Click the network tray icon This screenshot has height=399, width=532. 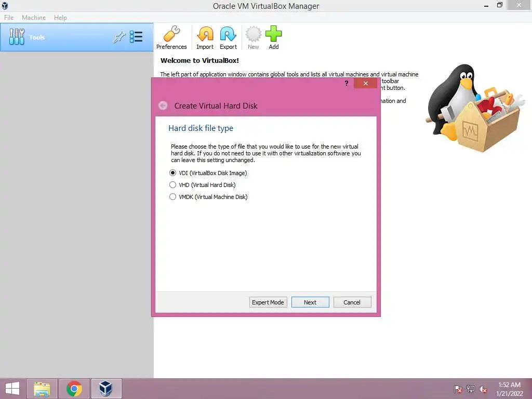point(471,389)
